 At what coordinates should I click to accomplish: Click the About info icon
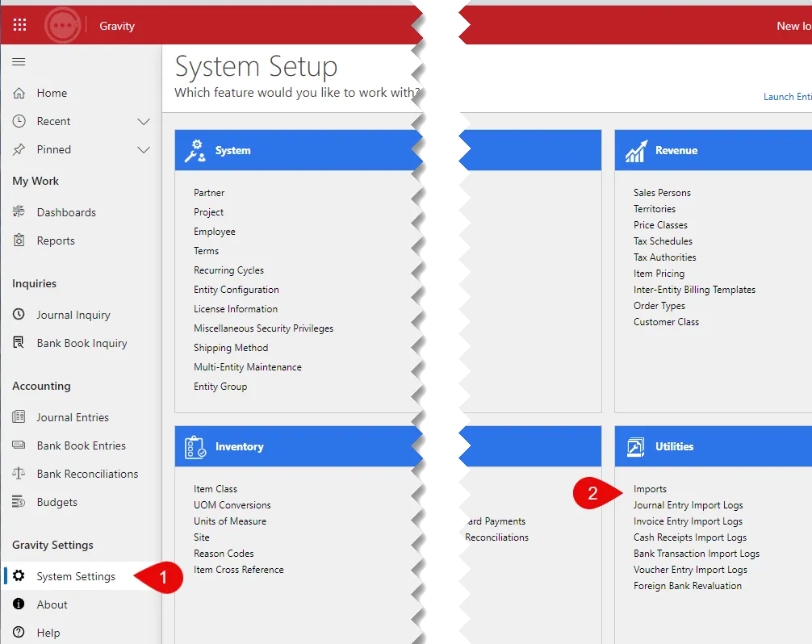[19, 604]
